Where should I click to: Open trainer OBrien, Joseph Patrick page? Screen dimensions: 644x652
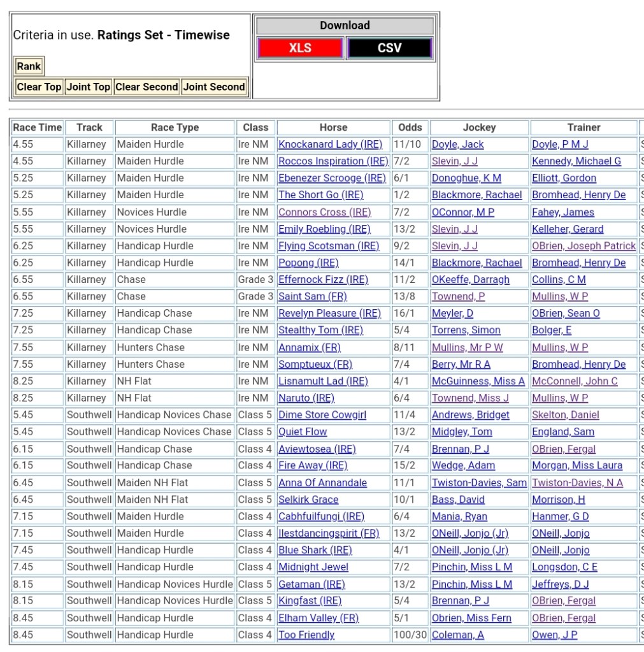click(583, 246)
